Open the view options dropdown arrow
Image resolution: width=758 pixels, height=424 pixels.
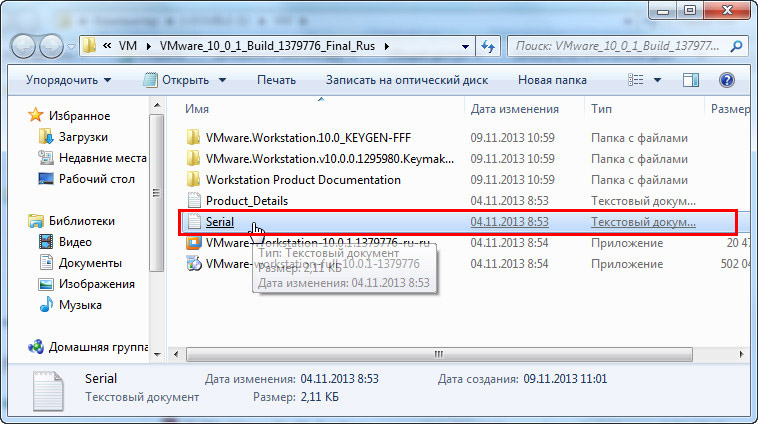[657, 80]
